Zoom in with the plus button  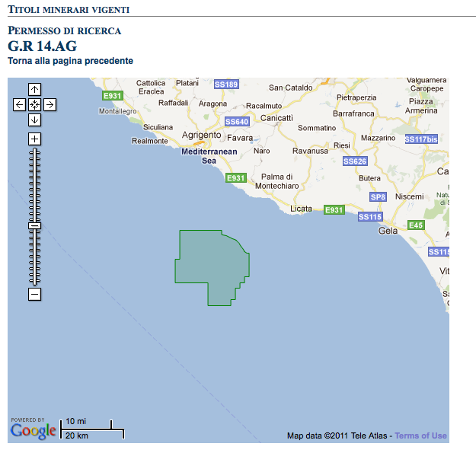34,139
